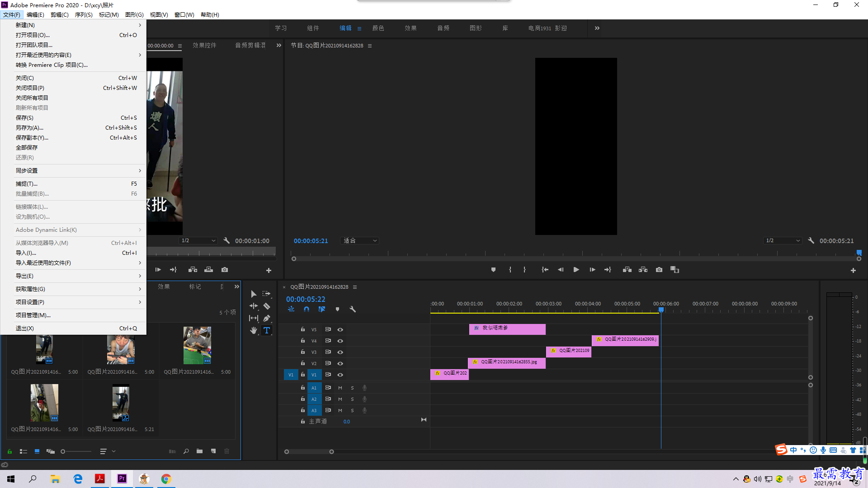
Task: Select the Ripple Edit tool
Action: pyautogui.click(x=254, y=306)
